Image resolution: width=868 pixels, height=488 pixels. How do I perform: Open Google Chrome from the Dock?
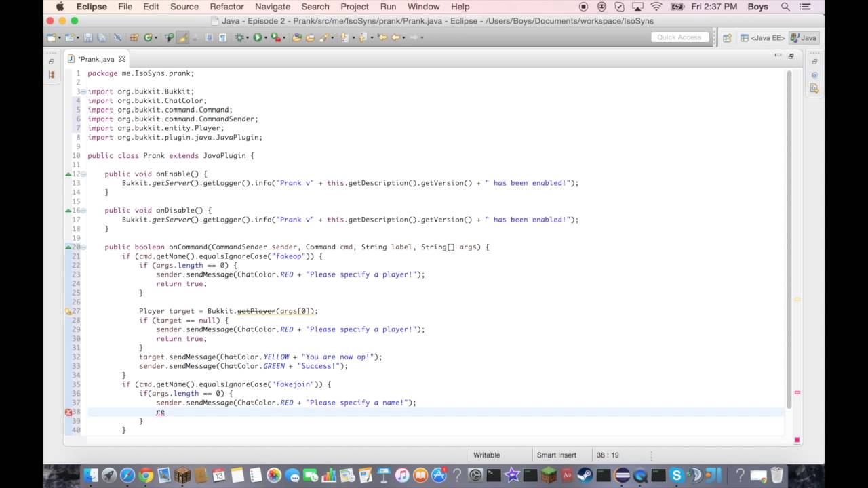pos(146,476)
